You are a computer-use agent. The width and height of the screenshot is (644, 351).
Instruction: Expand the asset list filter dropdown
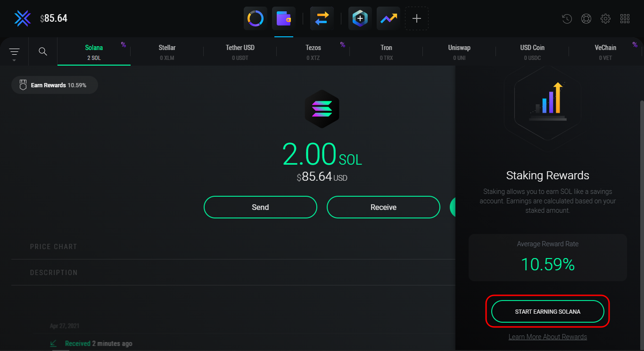tap(14, 52)
